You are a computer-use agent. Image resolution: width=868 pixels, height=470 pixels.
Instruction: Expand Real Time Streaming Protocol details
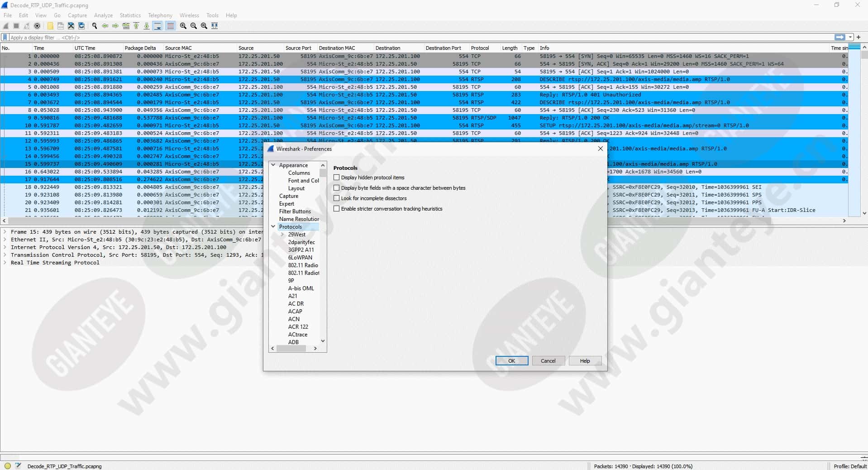click(x=5, y=262)
